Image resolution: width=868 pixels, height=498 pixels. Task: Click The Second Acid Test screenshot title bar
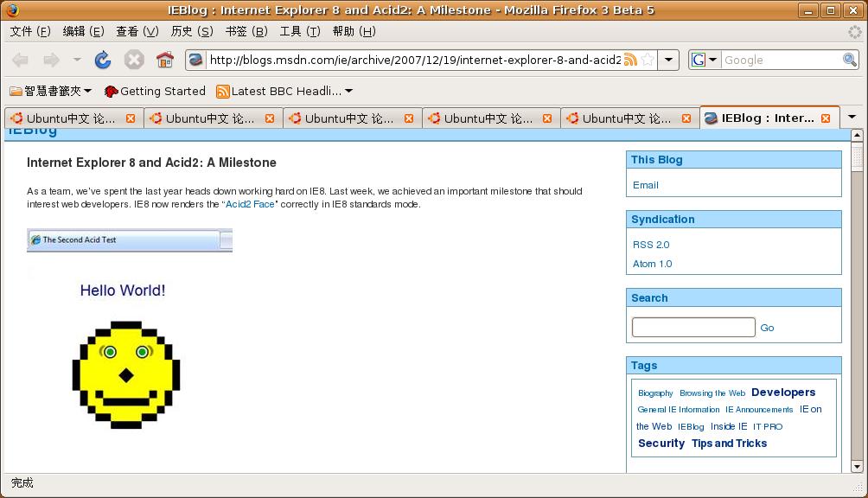(130, 240)
